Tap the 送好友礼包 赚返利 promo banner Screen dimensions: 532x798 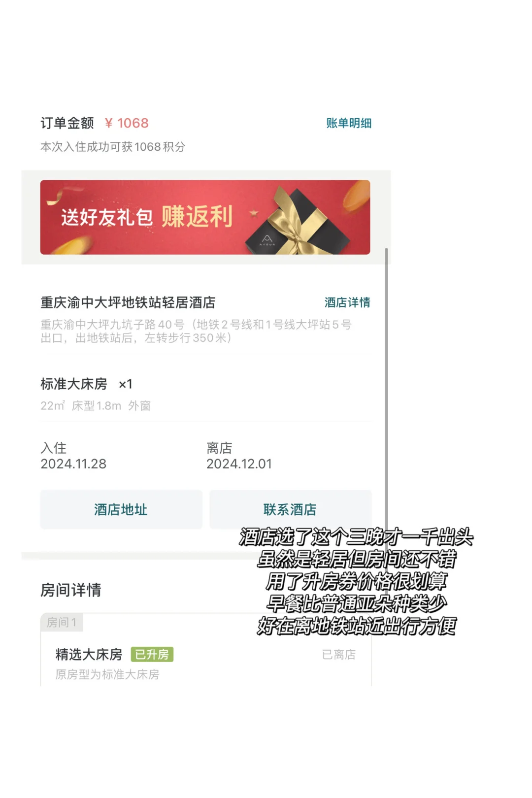click(205, 217)
